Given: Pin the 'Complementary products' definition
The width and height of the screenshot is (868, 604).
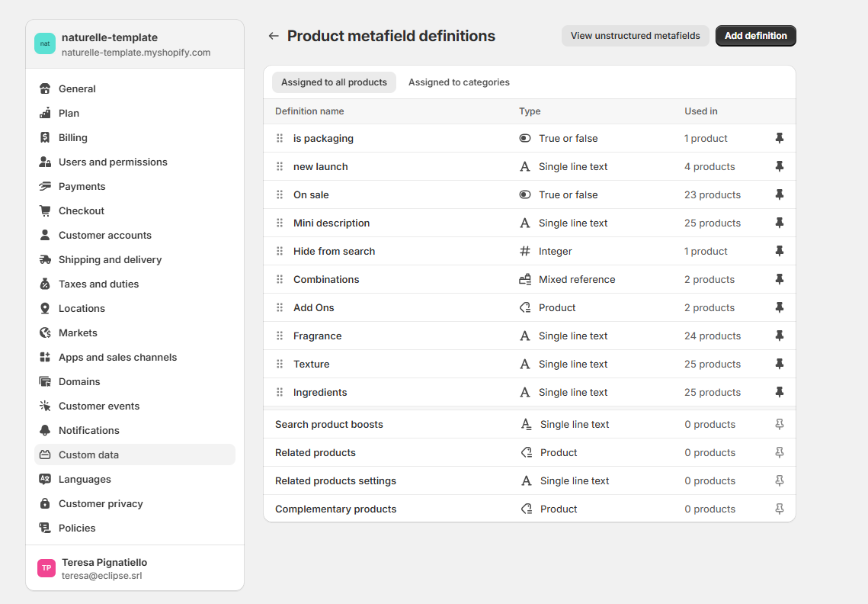Looking at the screenshot, I should tap(779, 509).
